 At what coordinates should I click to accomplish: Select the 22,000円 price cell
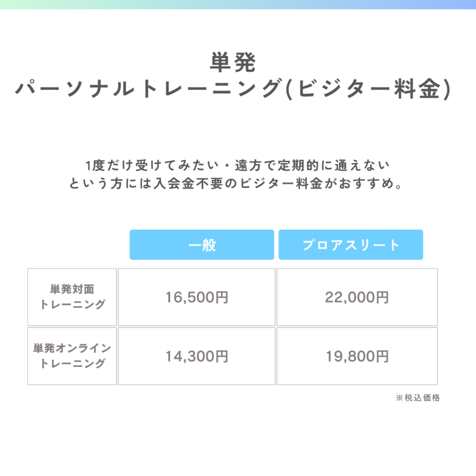357,297
